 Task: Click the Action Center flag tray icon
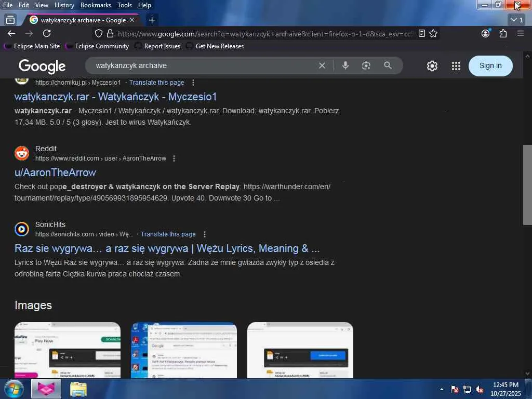point(455,389)
